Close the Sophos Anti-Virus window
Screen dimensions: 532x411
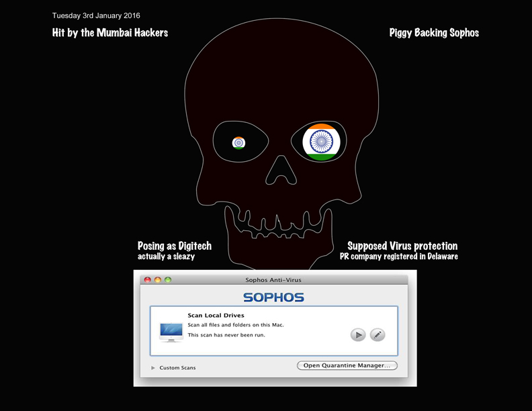148,280
